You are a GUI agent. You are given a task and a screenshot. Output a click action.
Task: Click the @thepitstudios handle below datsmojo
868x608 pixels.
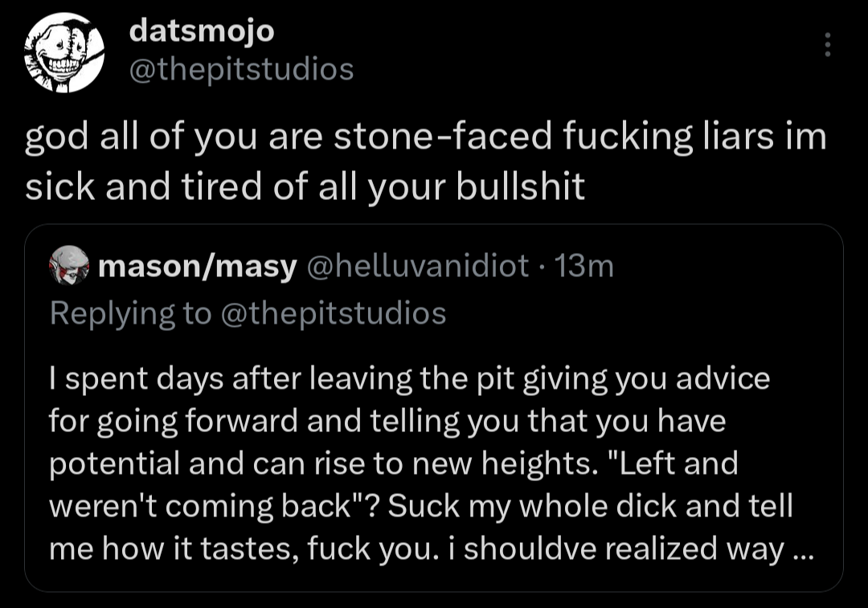241,70
